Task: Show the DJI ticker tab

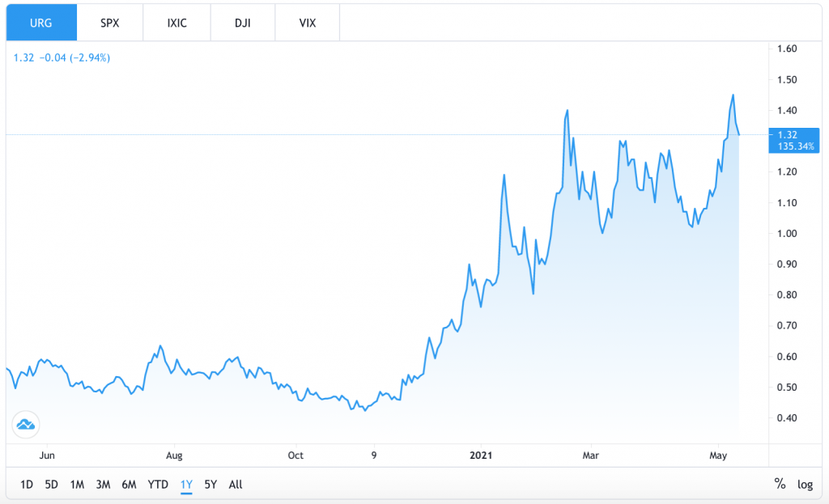Action: click(242, 23)
